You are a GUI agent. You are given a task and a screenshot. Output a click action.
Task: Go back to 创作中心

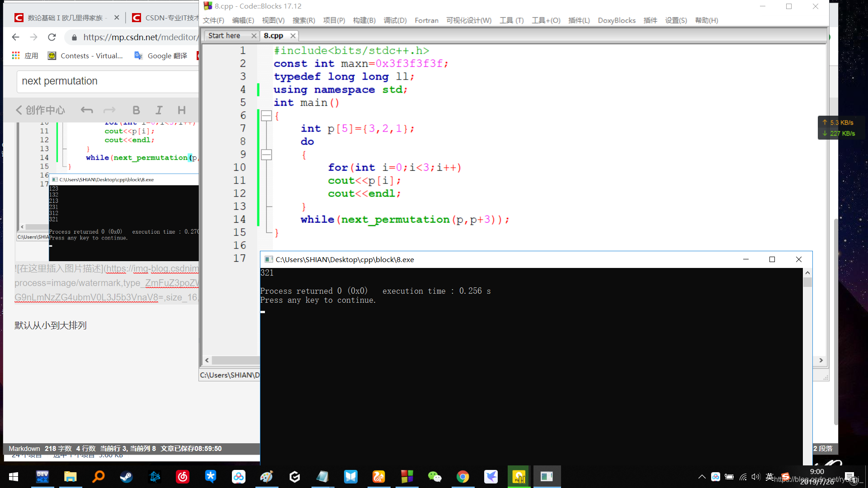(40, 110)
